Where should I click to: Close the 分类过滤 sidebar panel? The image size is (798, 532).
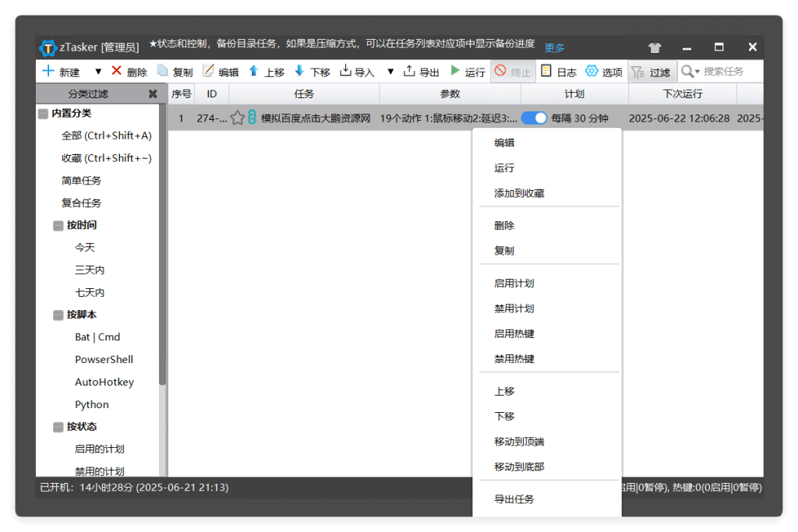tap(153, 93)
